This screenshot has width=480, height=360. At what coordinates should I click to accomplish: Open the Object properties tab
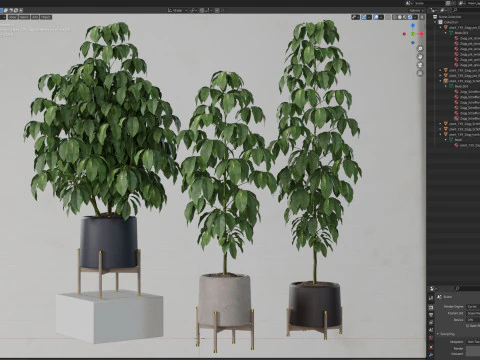pyautogui.click(x=431, y=347)
